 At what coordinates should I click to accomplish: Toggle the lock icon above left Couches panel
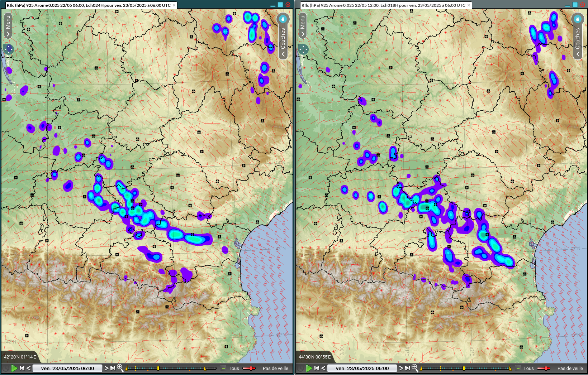[283, 19]
